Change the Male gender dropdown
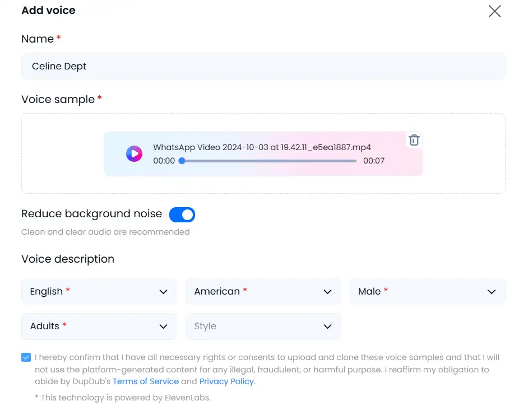This screenshot has width=528, height=420. (428, 291)
